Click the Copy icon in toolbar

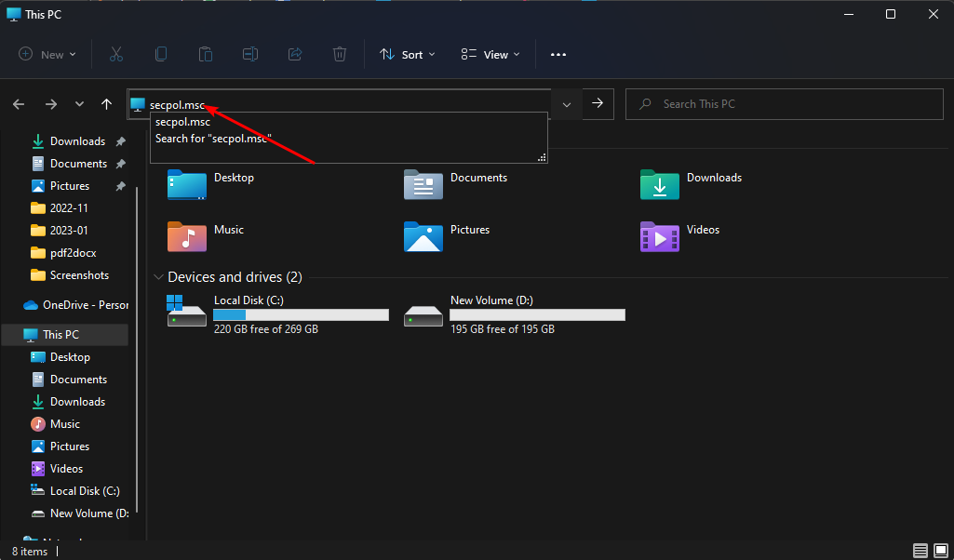(161, 54)
